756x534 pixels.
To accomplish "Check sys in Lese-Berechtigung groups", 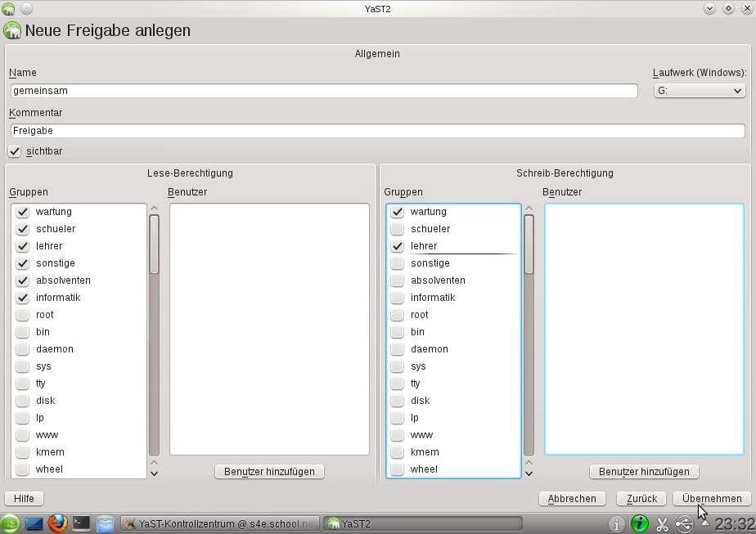I will 22,366.
